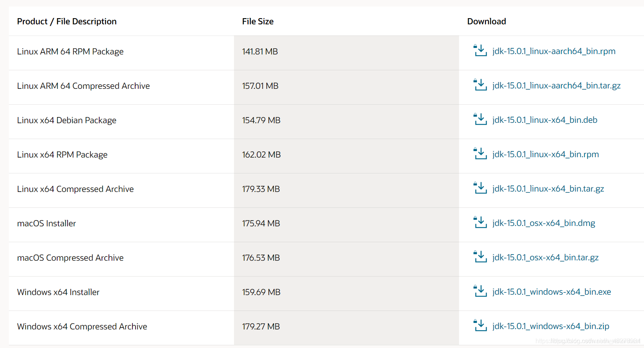Click the 'File Size' column header

(258, 22)
